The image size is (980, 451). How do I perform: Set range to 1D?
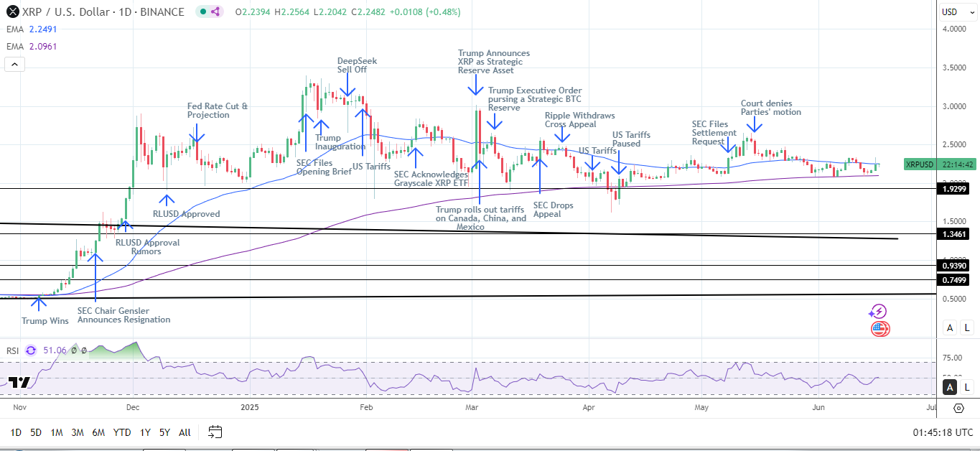point(16,432)
